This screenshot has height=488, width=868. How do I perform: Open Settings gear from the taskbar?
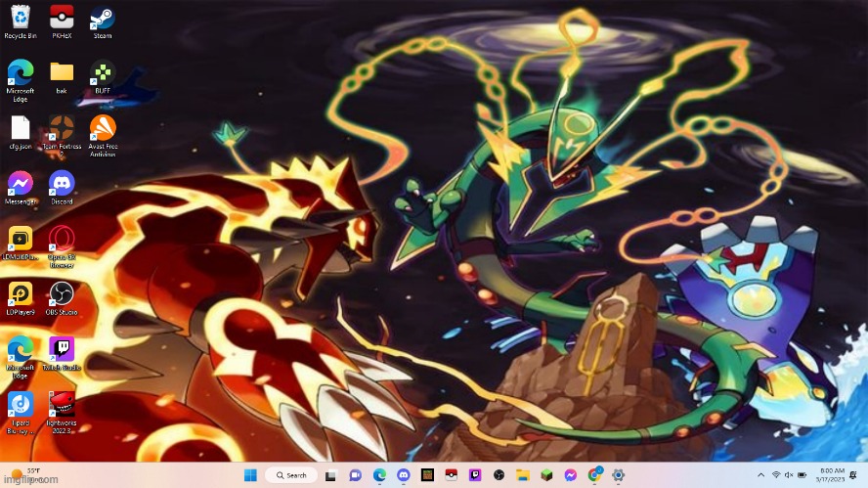619,475
